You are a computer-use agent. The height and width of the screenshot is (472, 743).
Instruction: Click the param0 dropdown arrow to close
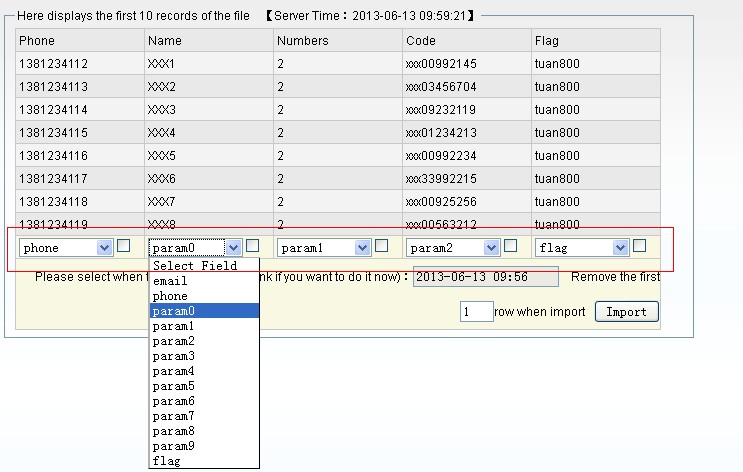pos(233,247)
